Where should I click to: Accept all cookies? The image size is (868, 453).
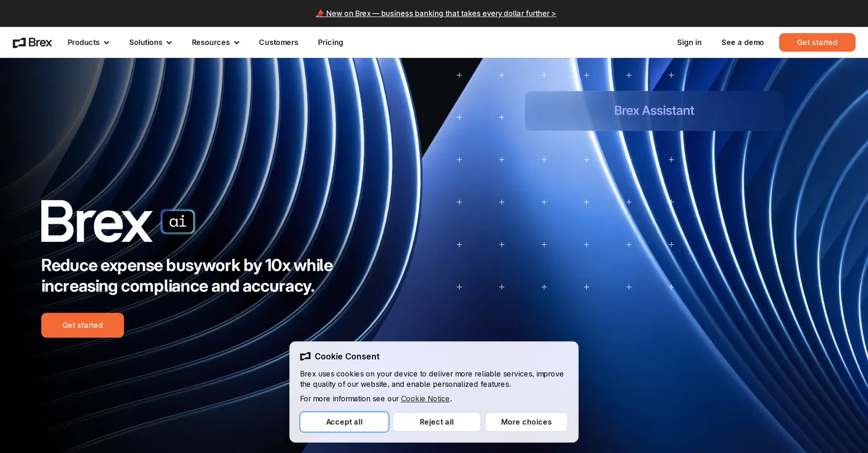344,422
